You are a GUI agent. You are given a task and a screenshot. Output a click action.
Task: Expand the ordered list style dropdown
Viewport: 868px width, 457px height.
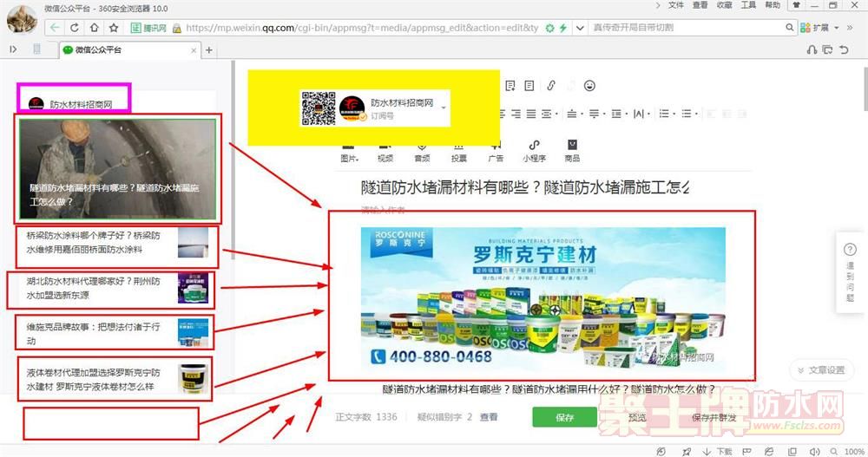(x=674, y=114)
